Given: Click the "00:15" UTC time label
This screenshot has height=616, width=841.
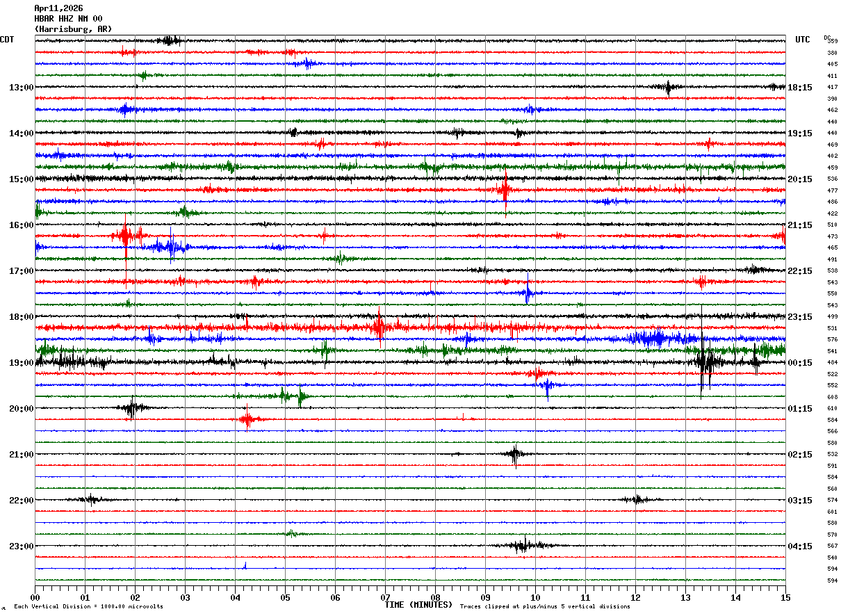Looking at the screenshot, I should coord(800,363).
